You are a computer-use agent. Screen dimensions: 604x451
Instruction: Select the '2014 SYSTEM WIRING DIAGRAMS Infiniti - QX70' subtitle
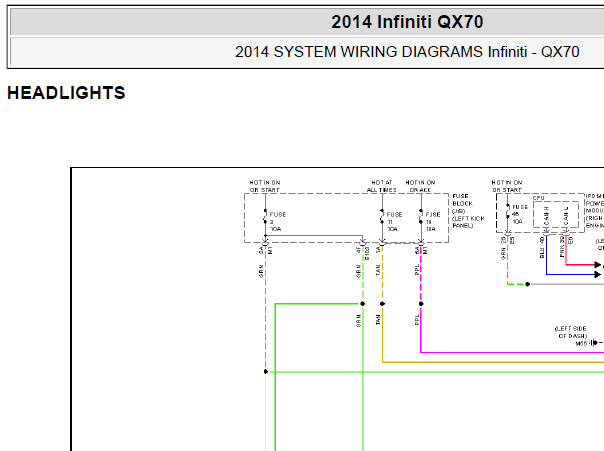407,52
